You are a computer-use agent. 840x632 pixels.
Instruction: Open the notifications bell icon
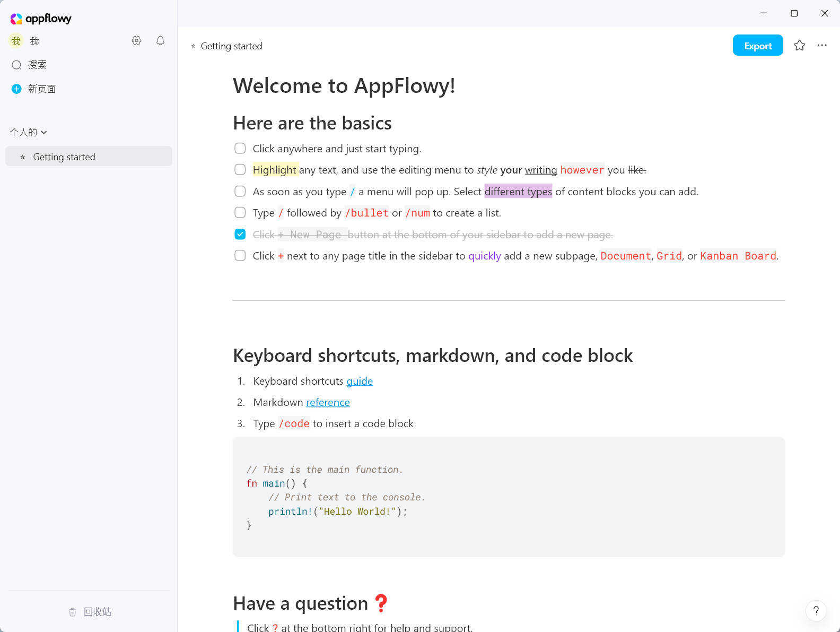[x=160, y=41]
